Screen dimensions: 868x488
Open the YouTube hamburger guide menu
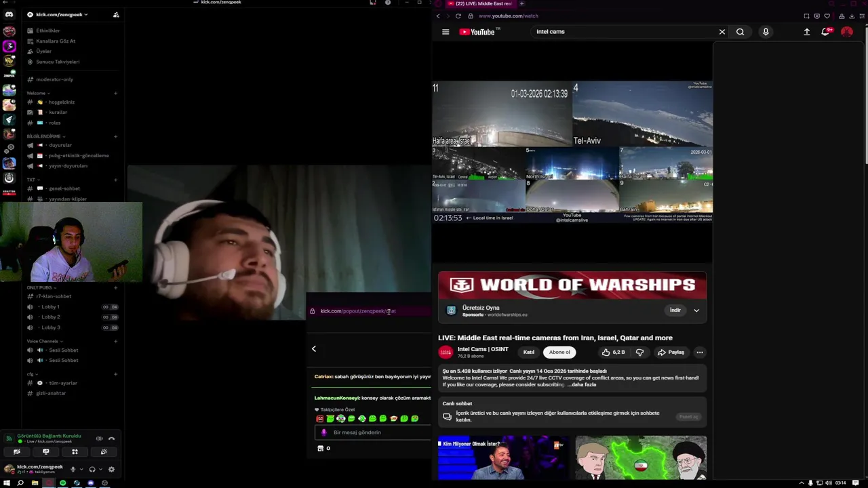446,32
